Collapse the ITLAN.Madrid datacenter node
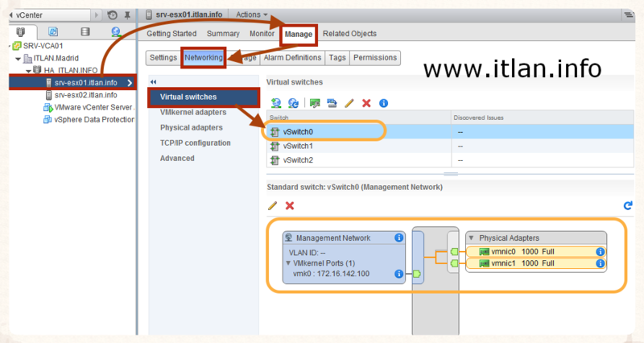 click(19, 58)
